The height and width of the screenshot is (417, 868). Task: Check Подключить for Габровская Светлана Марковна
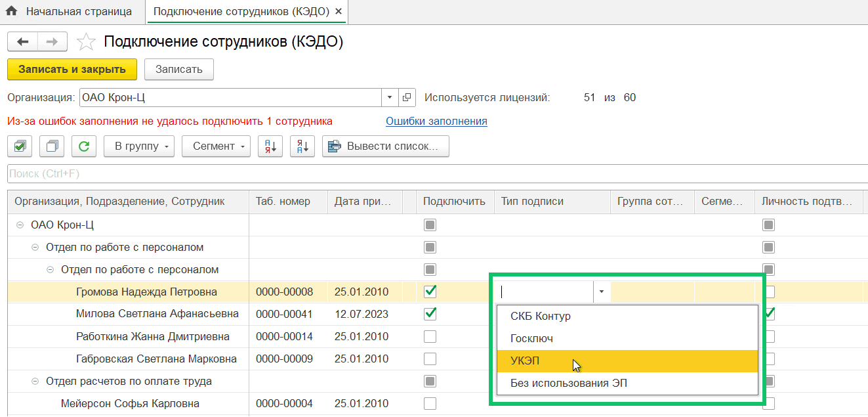[430, 359]
